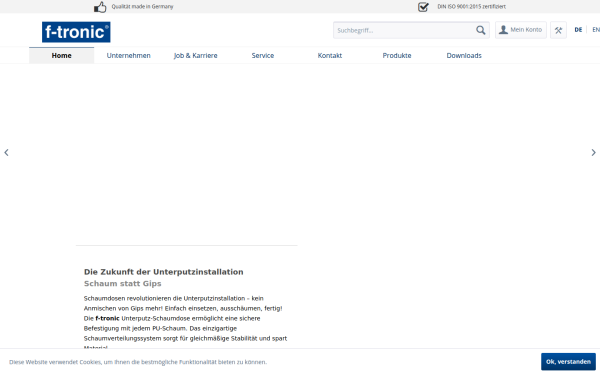Open the Unternehmen menu
This screenshot has width=600, height=375.
point(129,55)
